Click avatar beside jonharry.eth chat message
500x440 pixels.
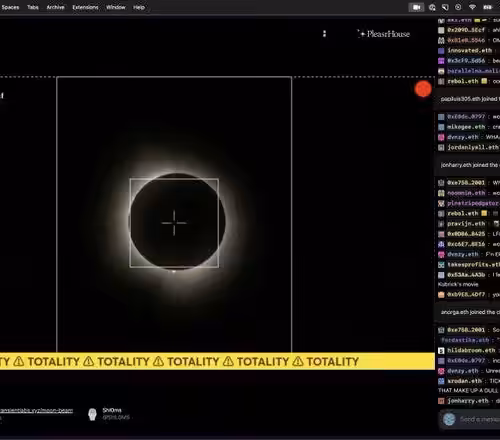(x=441, y=401)
